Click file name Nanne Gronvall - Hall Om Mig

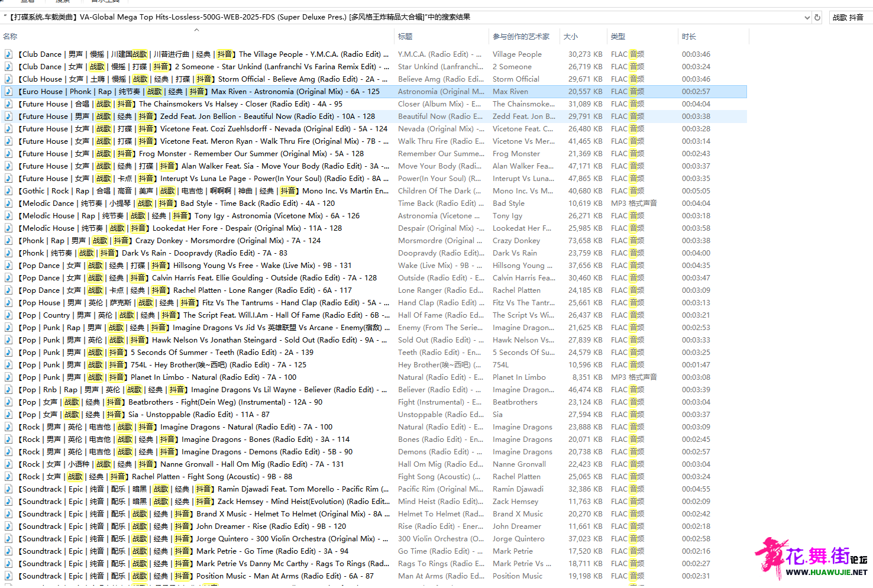tap(181, 464)
